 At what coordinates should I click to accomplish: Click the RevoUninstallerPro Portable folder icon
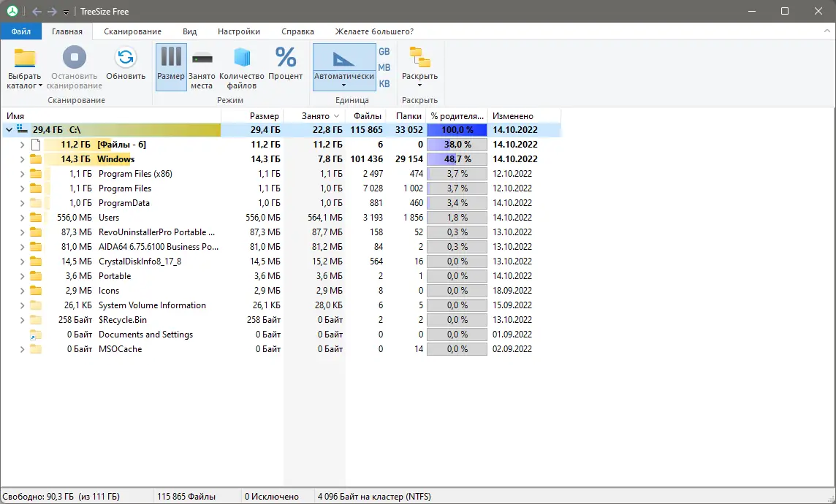point(36,232)
